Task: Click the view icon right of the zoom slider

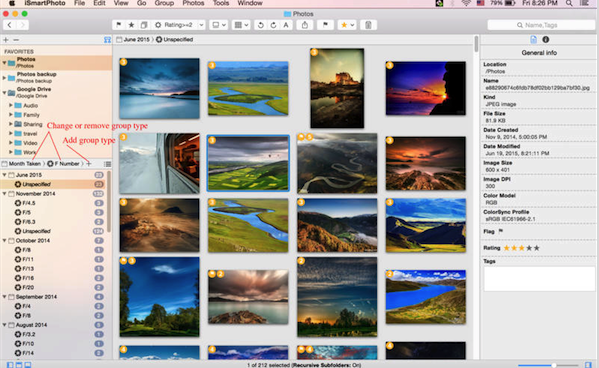Action: (588, 365)
